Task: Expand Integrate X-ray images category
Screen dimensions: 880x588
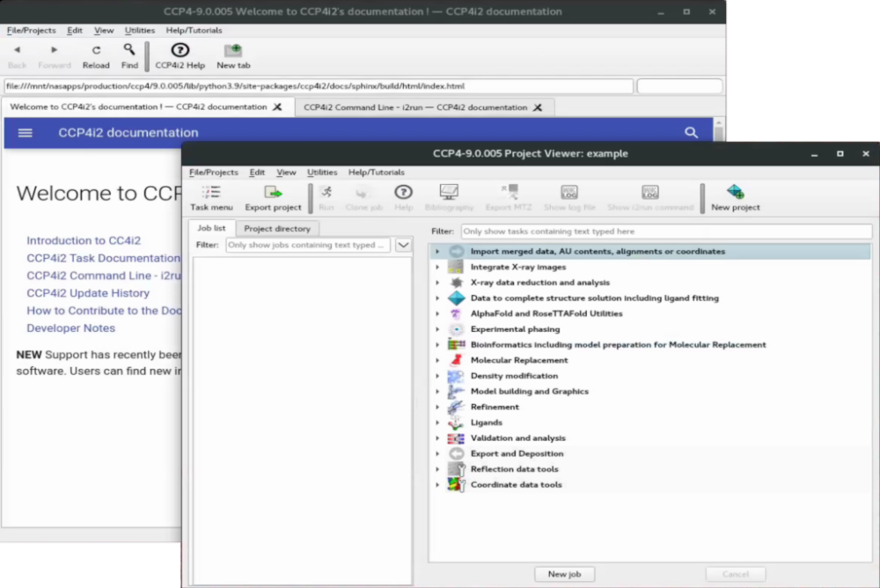Action: (x=437, y=267)
